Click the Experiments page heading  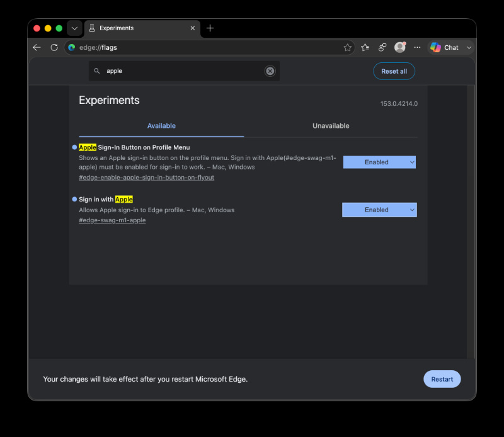pos(109,100)
